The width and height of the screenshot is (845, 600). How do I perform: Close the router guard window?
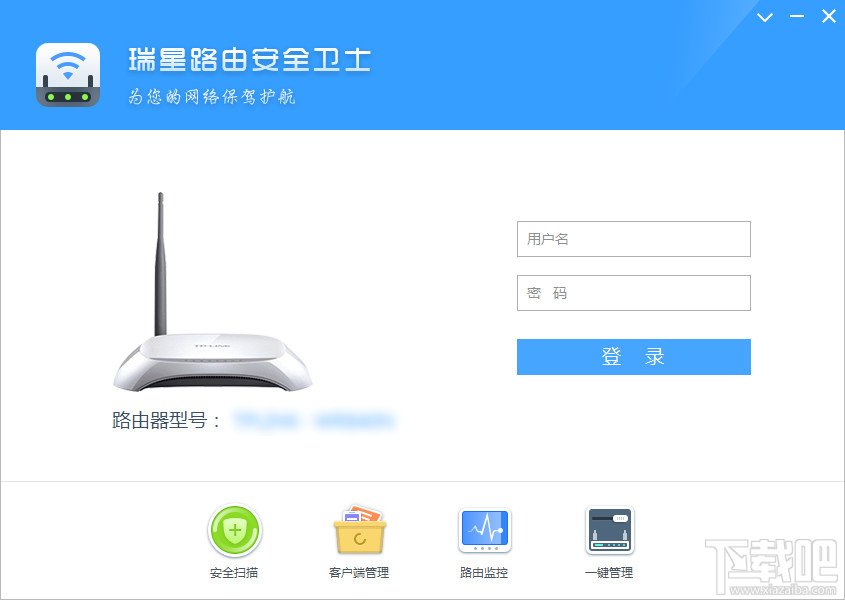coord(829,17)
